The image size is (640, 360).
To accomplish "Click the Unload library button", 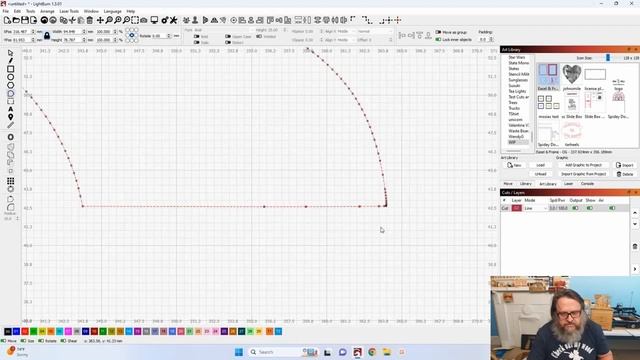I will (540, 174).
